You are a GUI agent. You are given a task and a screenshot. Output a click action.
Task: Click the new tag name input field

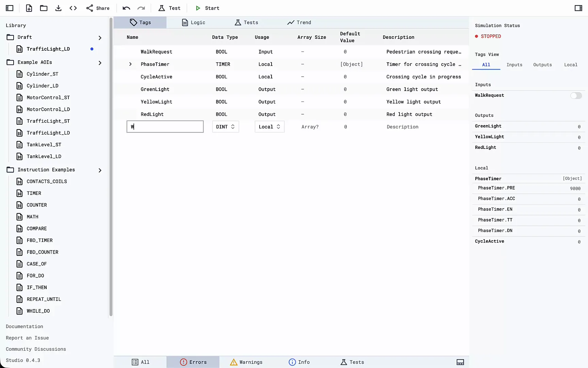pos(165,127)
